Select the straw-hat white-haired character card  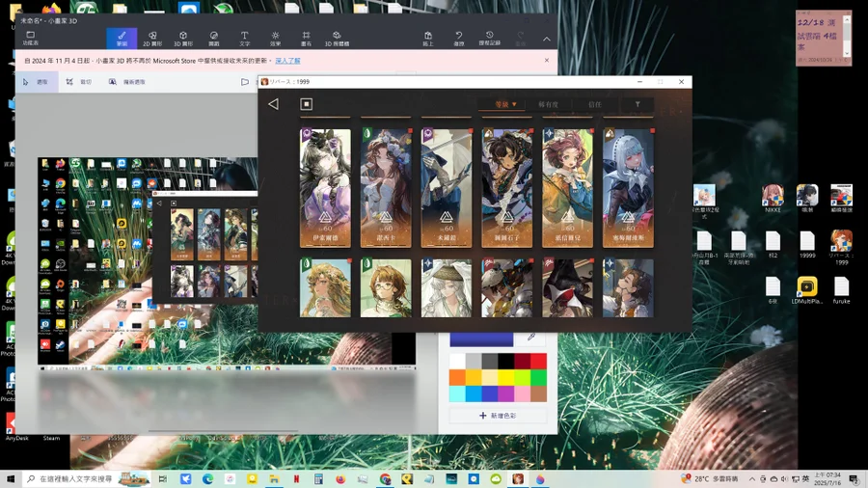447,287
